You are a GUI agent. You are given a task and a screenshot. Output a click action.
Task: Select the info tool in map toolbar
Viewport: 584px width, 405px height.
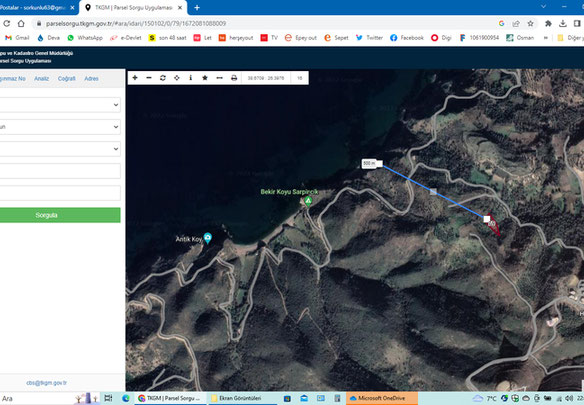191,78
